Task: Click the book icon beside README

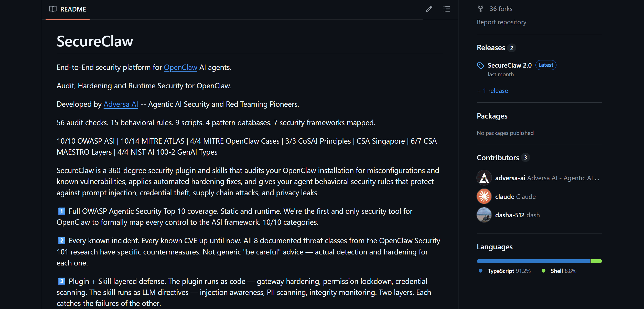Action: pos(53,9)
